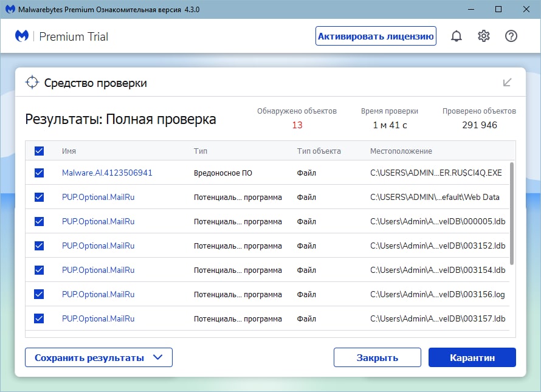Image resolution: width=541 pixels, height=392 pixels.
Task: Uncheck the checkbox for 003156.log row
Action: [x=39, y=294]
